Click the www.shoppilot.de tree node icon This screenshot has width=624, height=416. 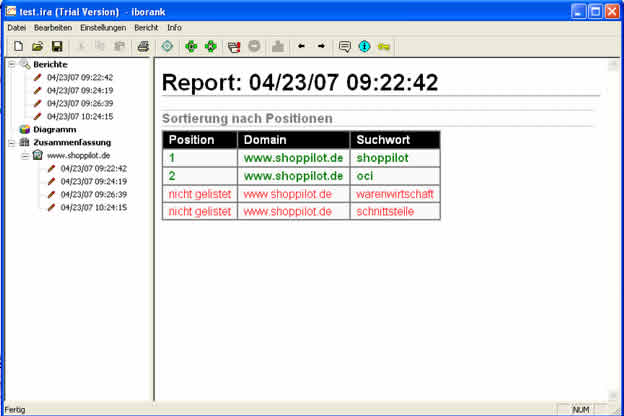37,155
